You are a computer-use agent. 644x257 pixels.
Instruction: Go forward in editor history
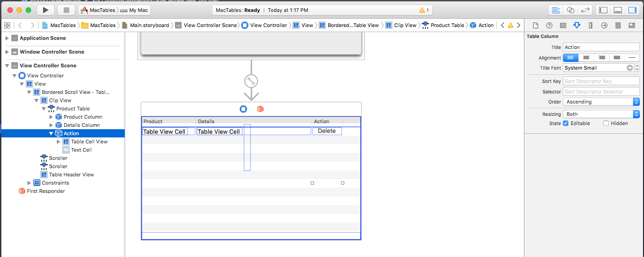pyautogui.click(x=33, y=25)
